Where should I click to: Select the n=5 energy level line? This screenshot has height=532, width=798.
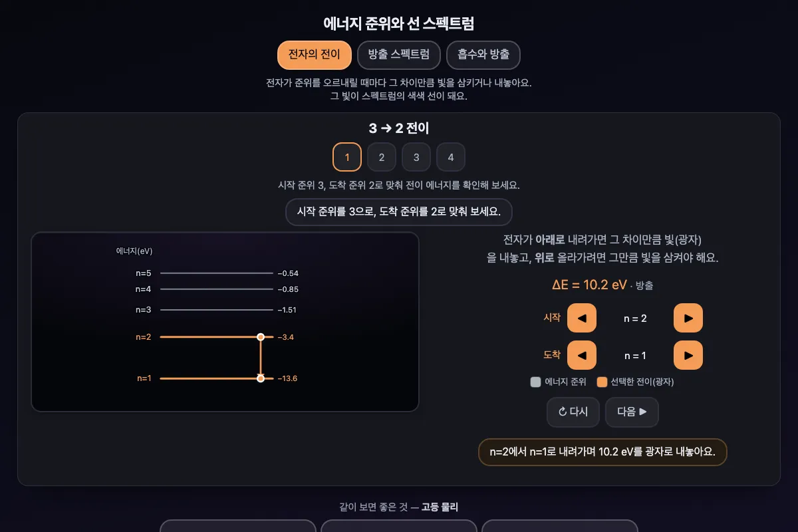coord(217,273)
